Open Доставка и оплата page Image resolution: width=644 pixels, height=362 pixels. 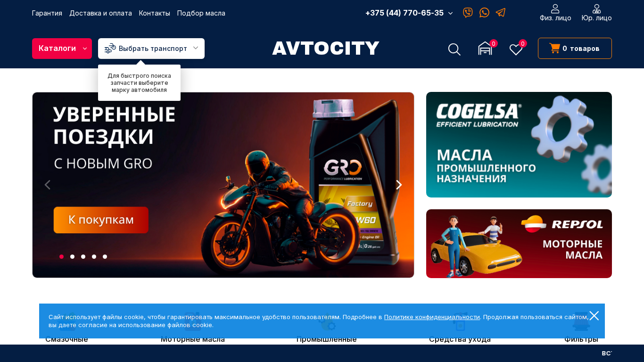pos(100,13)
